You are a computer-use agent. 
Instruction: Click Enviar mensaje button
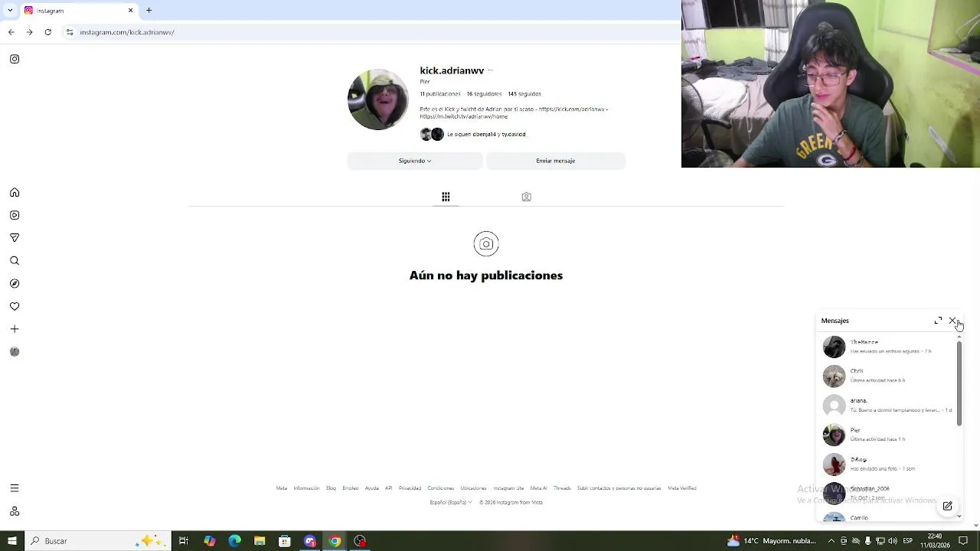click(556, 161)
